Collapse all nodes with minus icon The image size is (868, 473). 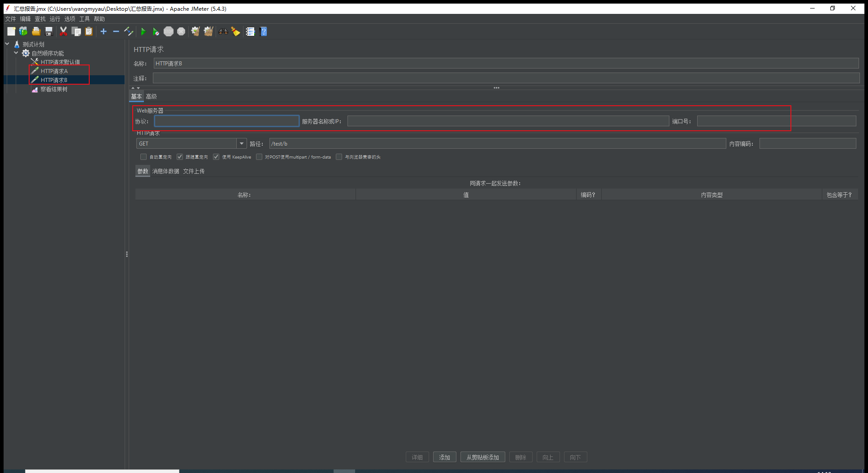click(x=116, y=31)
